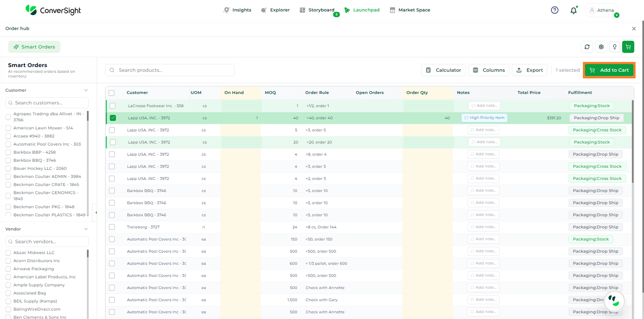Viewport: 644px width, 319px height.
Task: Close the Order hub panel
Action: pos(633,29)
